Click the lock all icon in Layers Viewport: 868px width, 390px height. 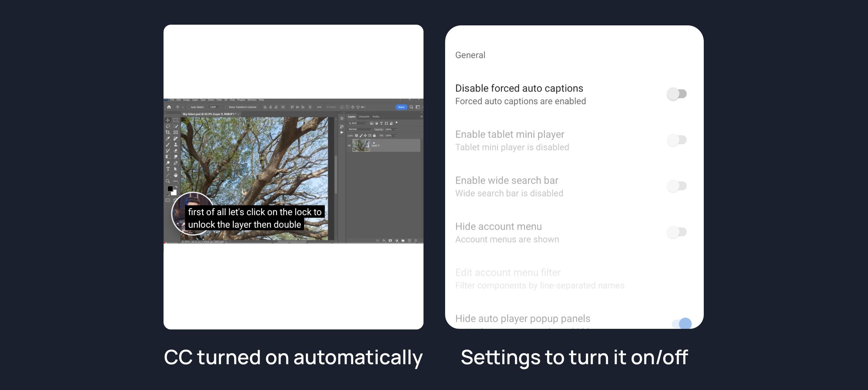[x=374, y=136]
